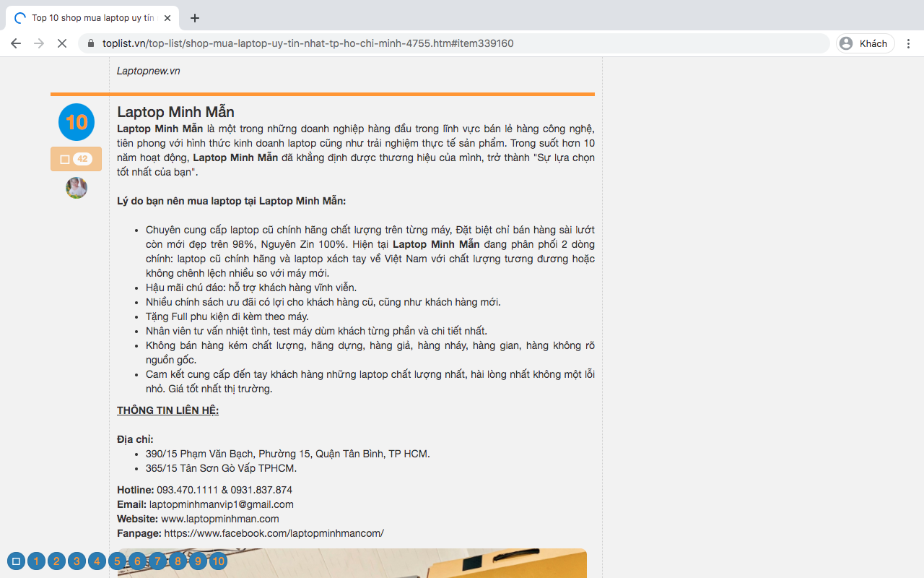
Task: Jump to list item 6
Action: pos(137,561)
